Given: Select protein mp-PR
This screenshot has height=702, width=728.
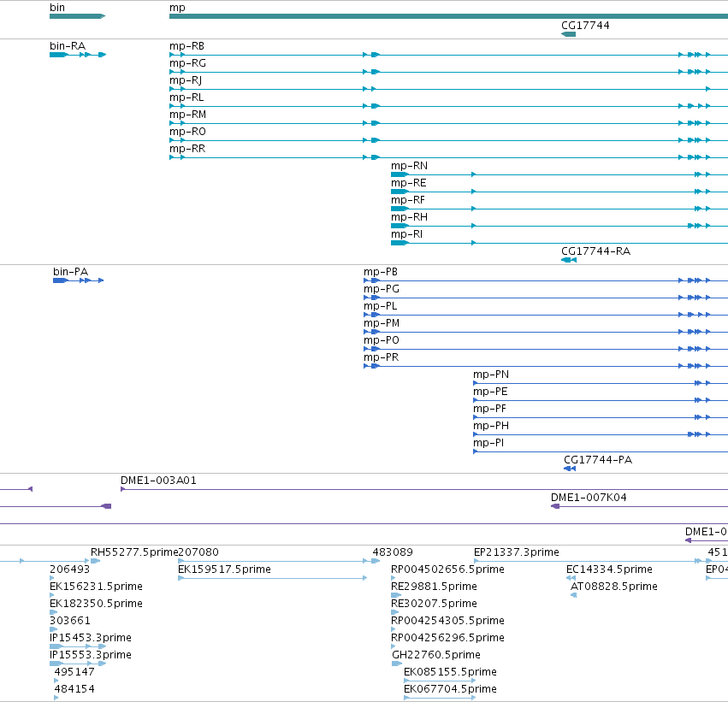Looking at the screenshot, I should click(382, 357).
